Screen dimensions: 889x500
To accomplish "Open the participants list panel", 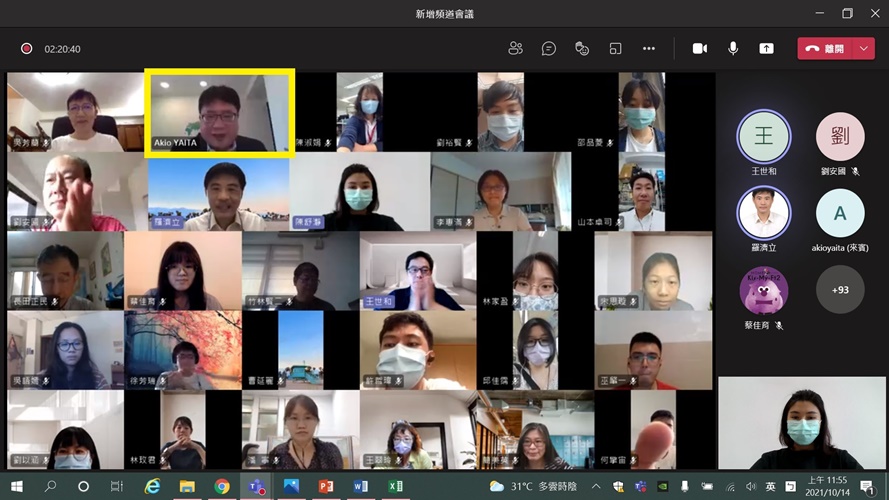I will (x=515, y=48).
